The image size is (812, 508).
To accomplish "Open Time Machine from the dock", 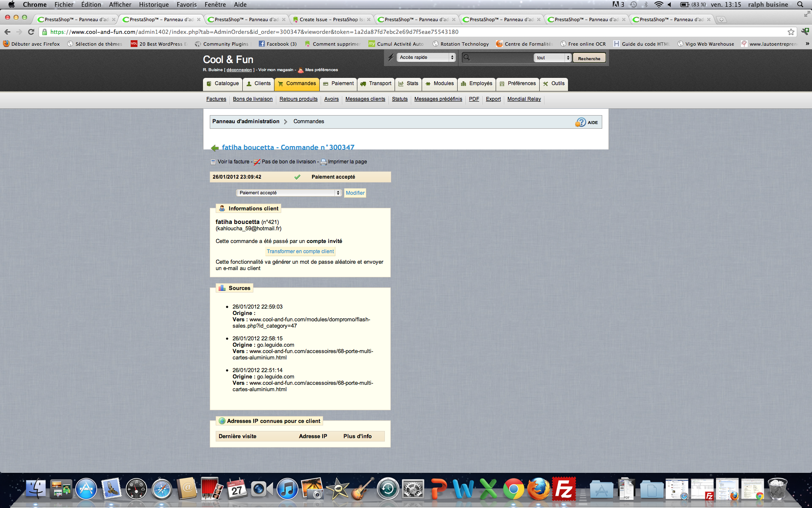I will pyautogui.click(x=388, y=489).
